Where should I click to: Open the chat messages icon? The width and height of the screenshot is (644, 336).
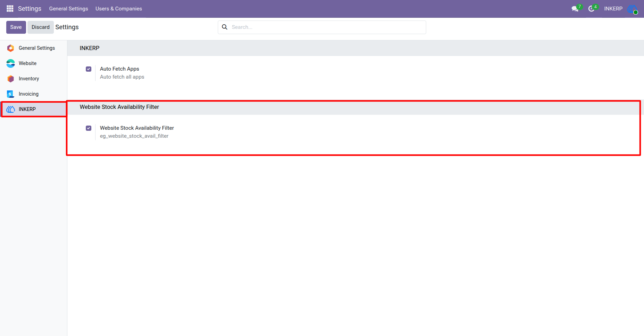pyautogui.click(x=575, y=9)
